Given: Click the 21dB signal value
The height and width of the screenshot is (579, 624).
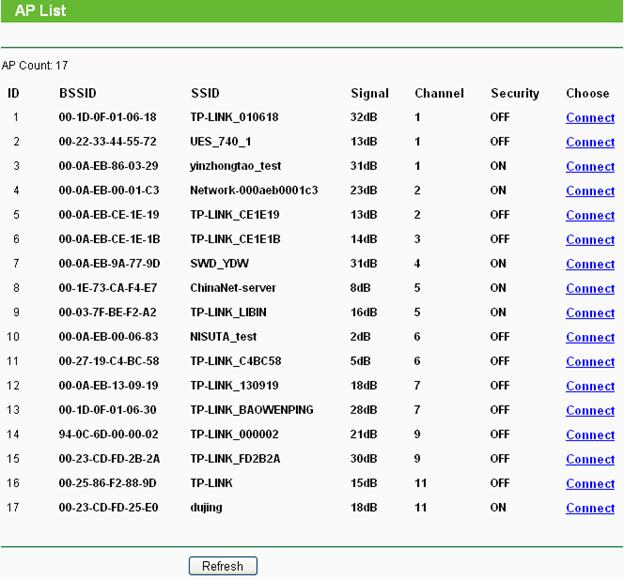Looking at the screenshot, I should (364, 434).
